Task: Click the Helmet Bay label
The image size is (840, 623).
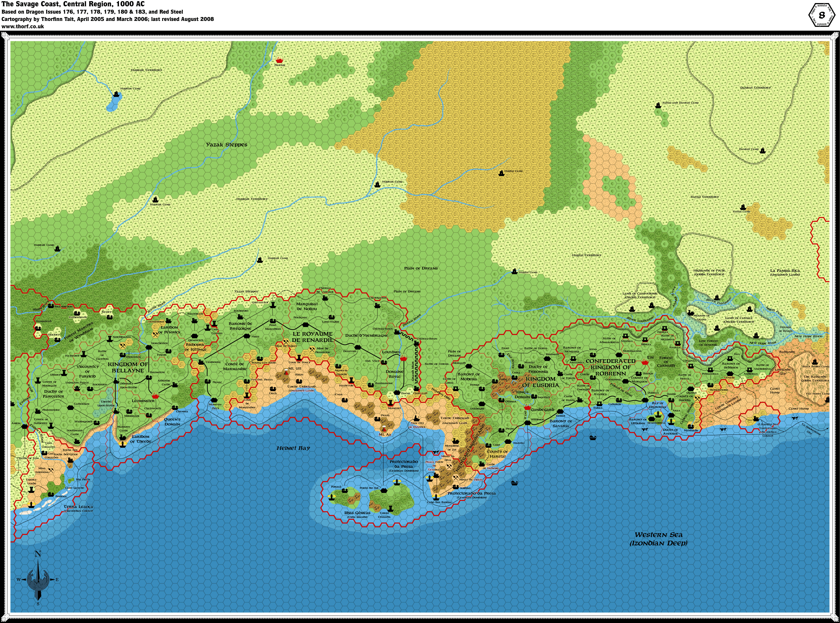Action: (293, 448)
